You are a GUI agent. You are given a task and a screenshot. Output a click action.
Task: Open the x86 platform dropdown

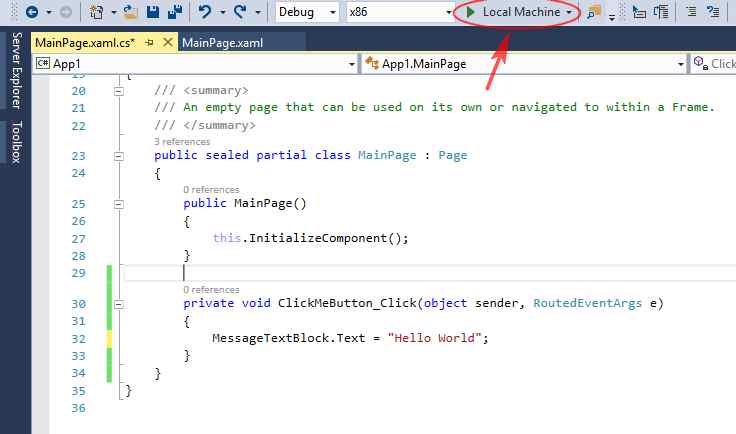400,12
